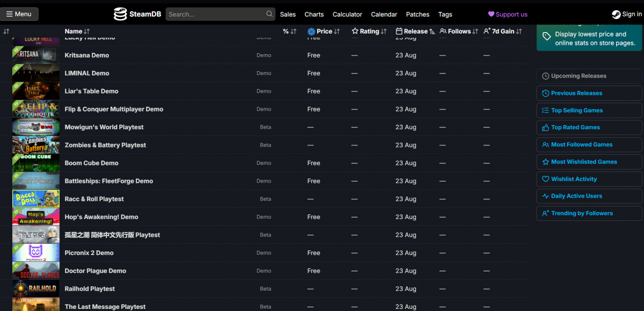Open the Charts page
This screenshot has width=644, height=311.
[x=314, y=14]
